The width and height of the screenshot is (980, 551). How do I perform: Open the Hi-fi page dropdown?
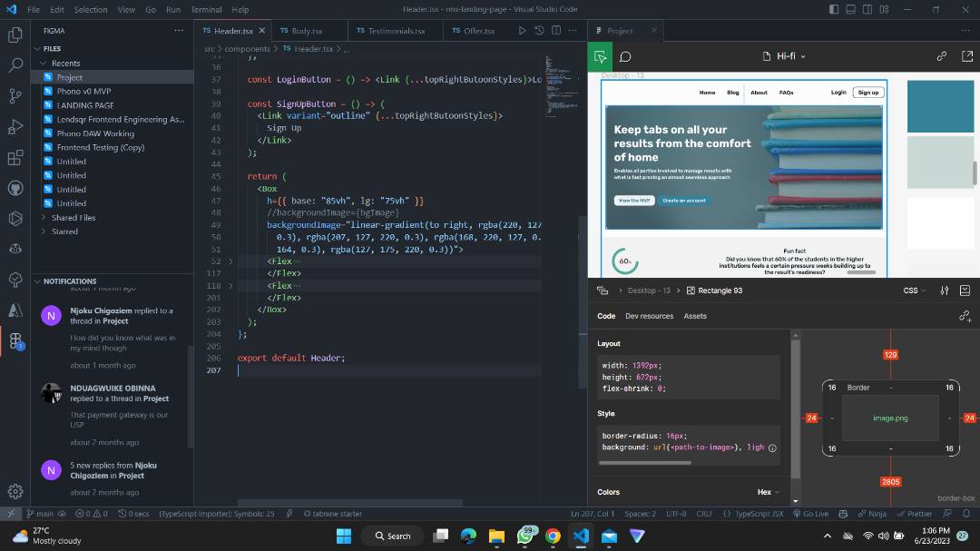tap(784, 56)
